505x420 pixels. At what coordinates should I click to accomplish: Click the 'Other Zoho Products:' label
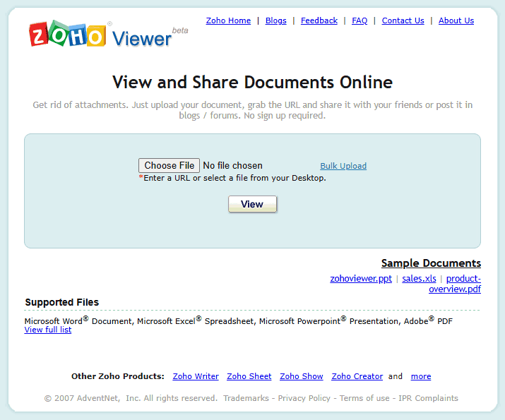coord(118,376)
